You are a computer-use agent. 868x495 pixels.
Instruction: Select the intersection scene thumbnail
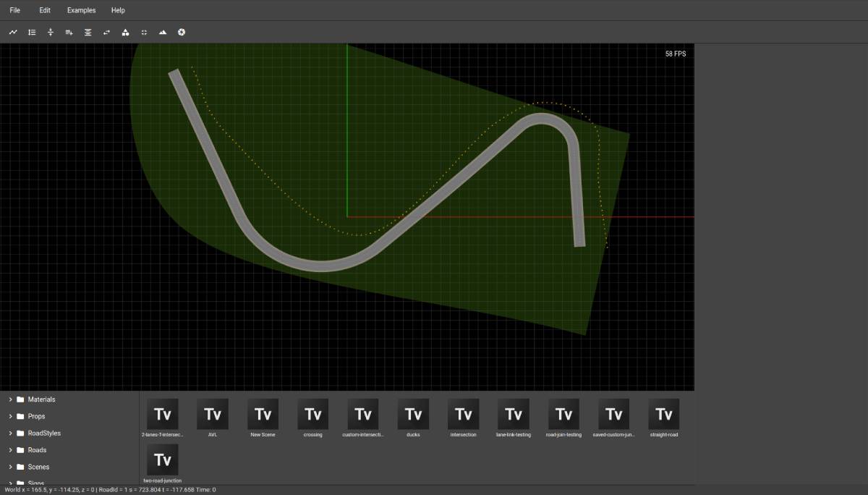pyautogui.click(x=463, y=414)
